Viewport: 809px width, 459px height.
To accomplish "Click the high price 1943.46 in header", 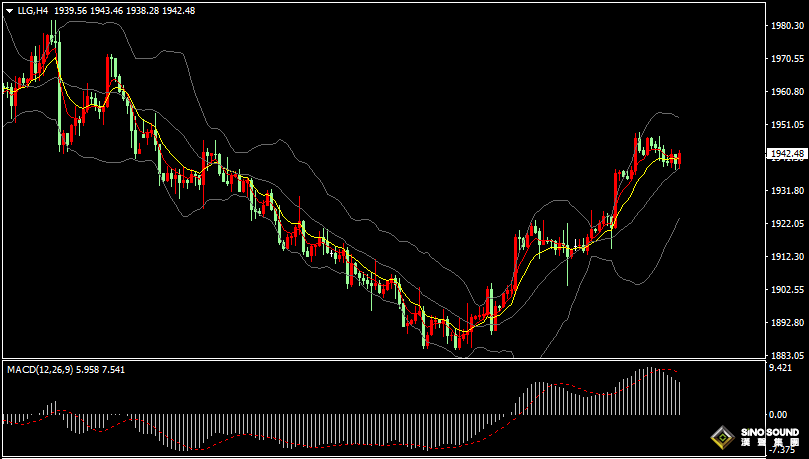I will (106, 10).
